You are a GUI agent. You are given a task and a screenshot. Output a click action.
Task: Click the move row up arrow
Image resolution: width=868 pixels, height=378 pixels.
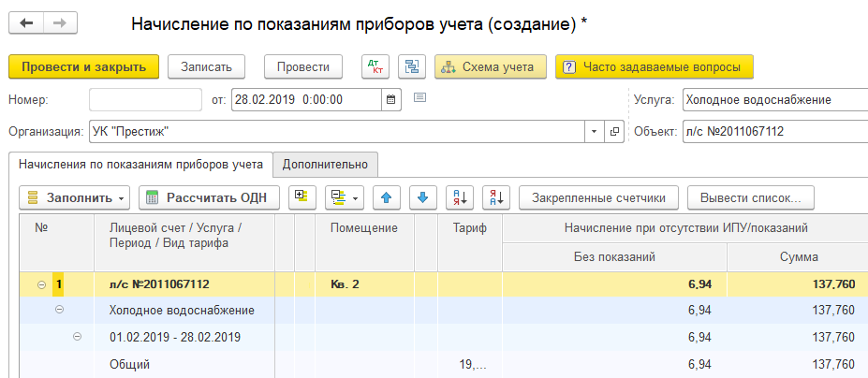click(386, 197)
